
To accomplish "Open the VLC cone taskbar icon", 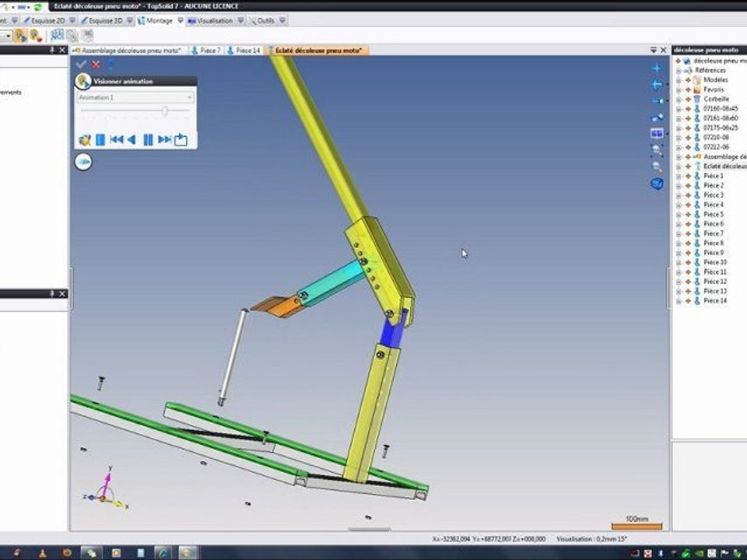I will tap(42, 553).
